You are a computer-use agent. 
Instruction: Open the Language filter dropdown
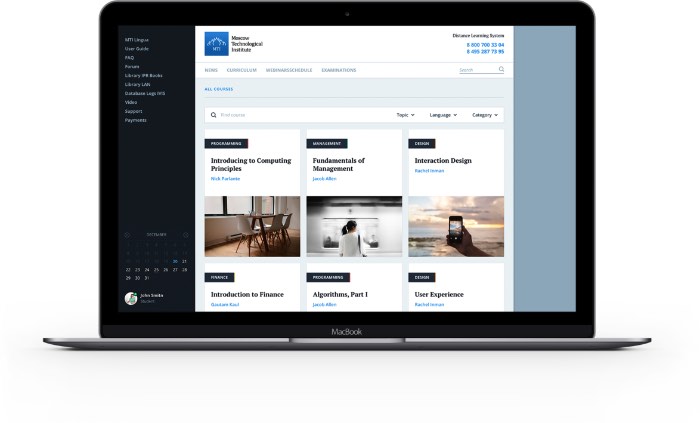click(443, 115)
